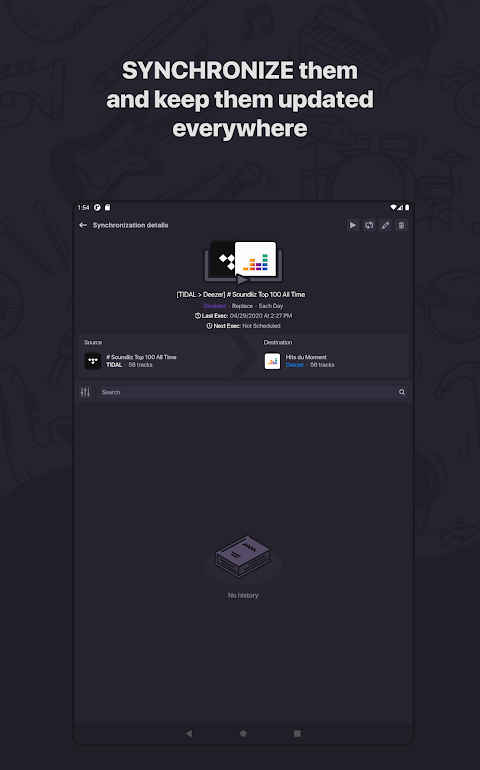
Task: Open filter sliders icon beside Search
Action: pos(85,392)
